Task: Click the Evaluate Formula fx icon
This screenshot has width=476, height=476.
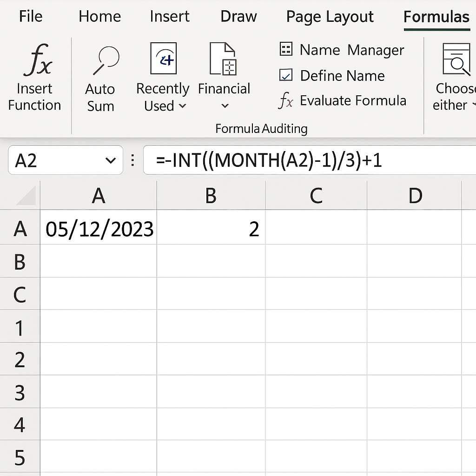Action: pyautogui.click(x=285, y=100)
